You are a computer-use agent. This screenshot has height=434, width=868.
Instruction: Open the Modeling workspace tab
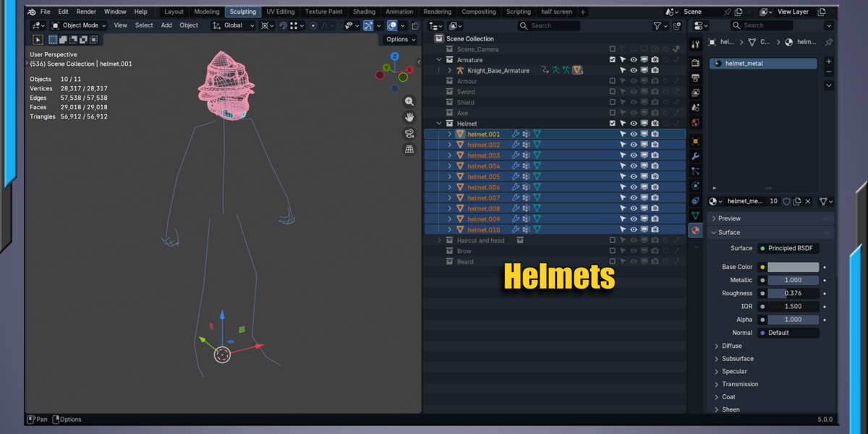[207, 12]
